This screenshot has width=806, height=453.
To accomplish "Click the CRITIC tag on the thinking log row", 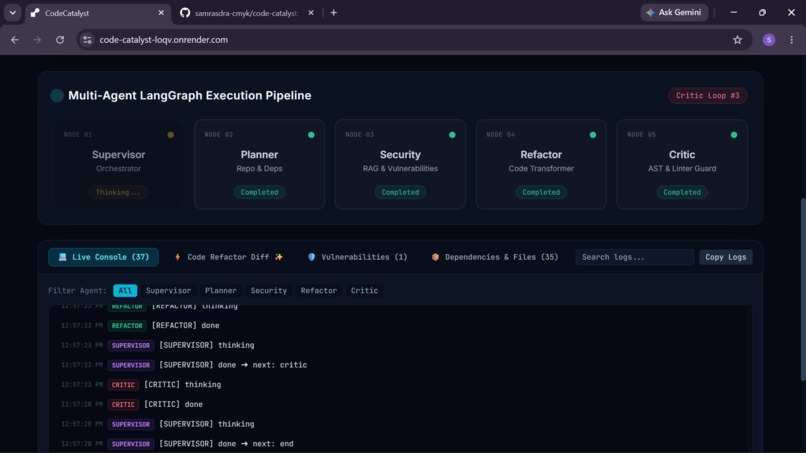I will [x=123, y=385].
